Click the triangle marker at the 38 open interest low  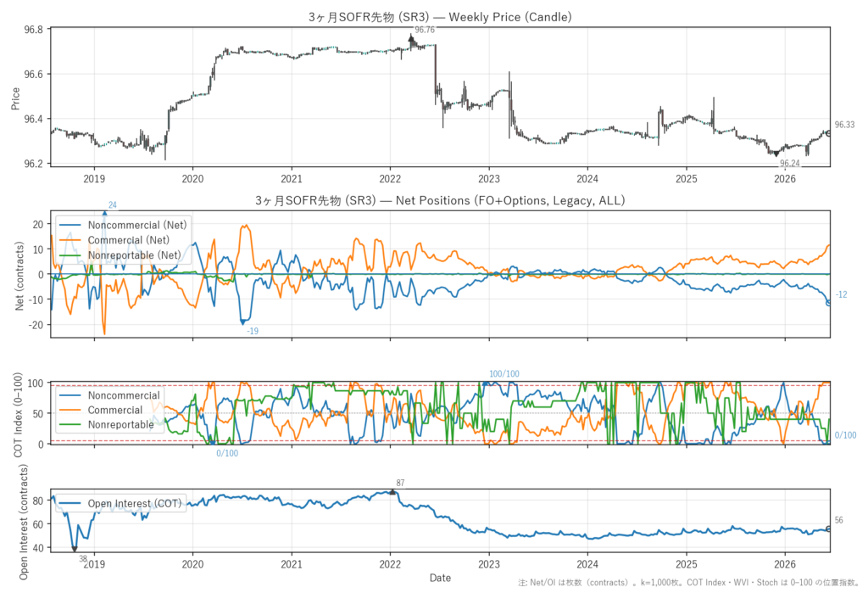click(x=75, y=550)
